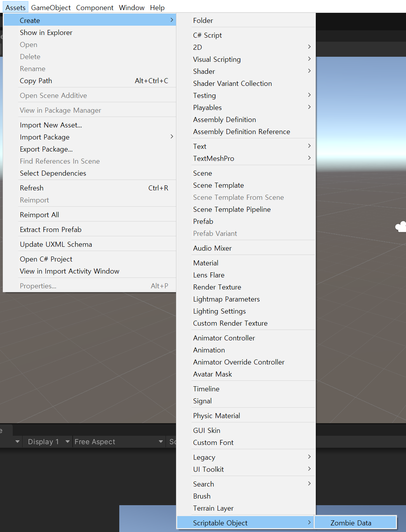Click Export Package...
Screen dimensions: 406x532
click(x=46, y=149)
